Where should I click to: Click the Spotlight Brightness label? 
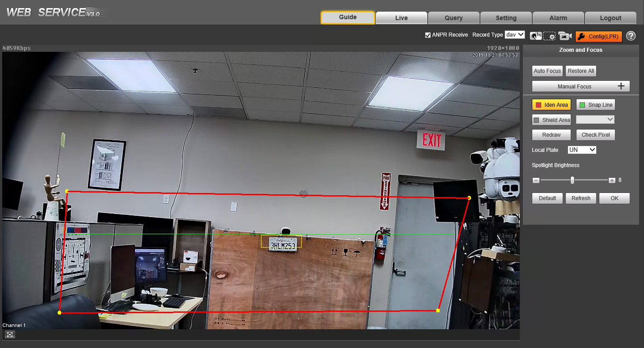tap(556, 165)
